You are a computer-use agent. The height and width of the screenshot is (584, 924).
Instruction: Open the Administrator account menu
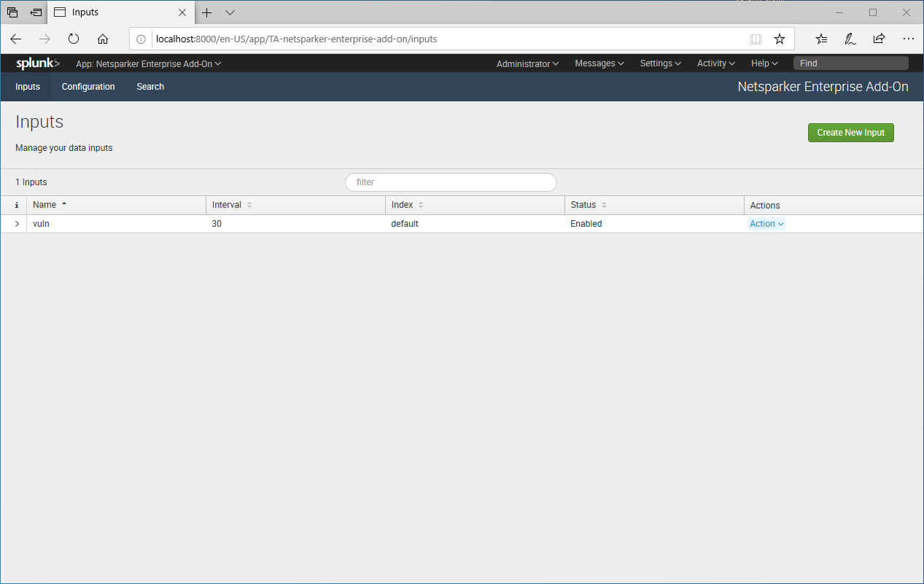pyautogui.click(x=527, y=63)
